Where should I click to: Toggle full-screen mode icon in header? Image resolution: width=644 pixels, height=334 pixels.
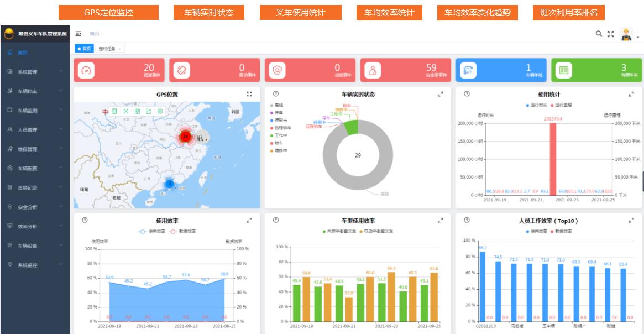[611, 34]
